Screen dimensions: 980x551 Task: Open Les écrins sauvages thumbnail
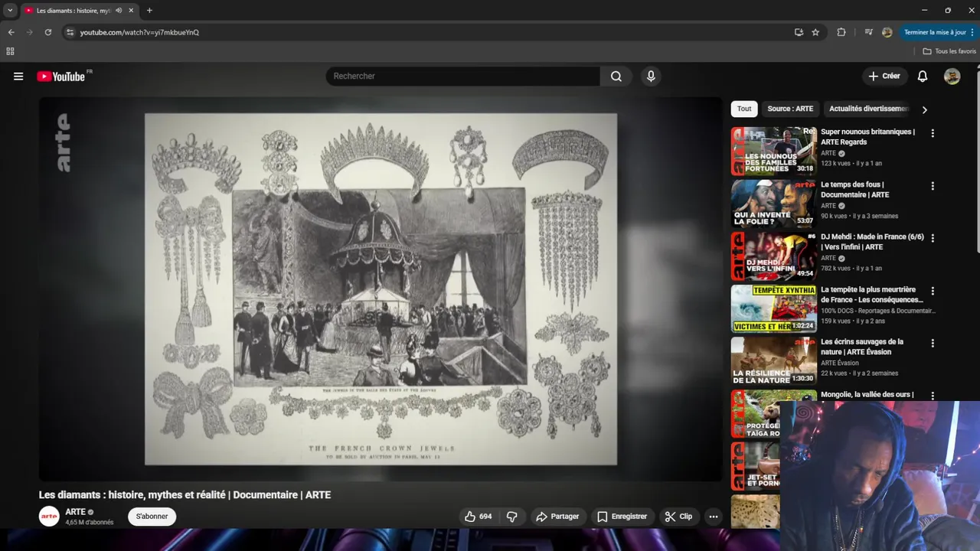click(773, 361)
